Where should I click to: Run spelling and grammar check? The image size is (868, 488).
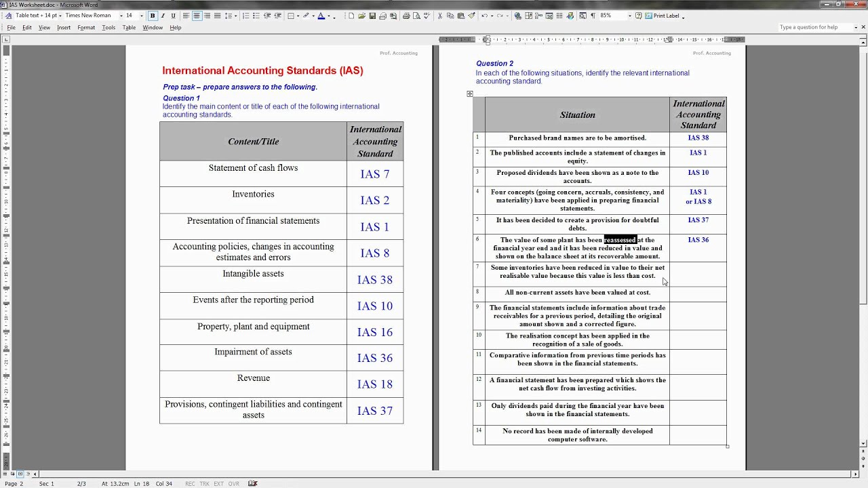coord(427,16)
